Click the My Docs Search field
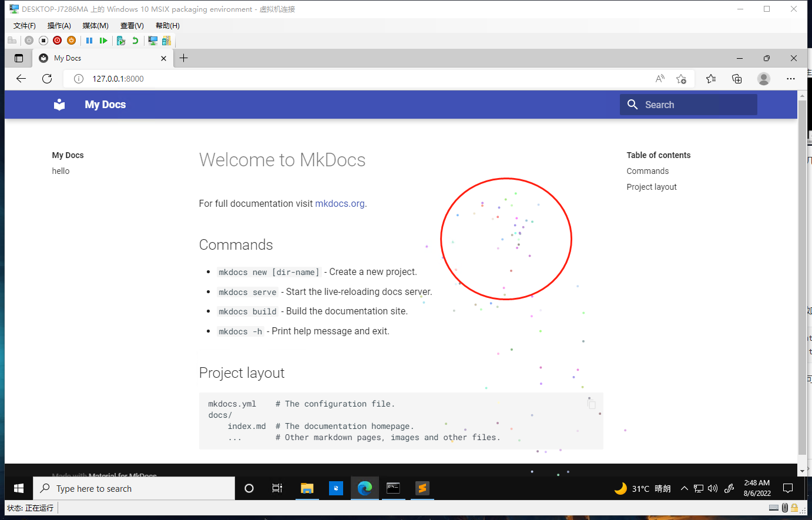Image resolution: width=812 pixels, height=520 pixels. tap(688, 105)
